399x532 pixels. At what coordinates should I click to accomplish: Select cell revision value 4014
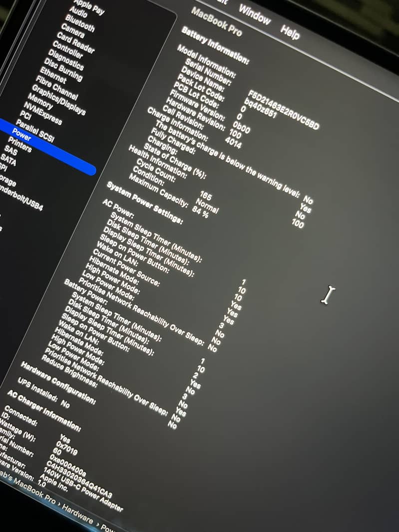(x=233, y=142)
